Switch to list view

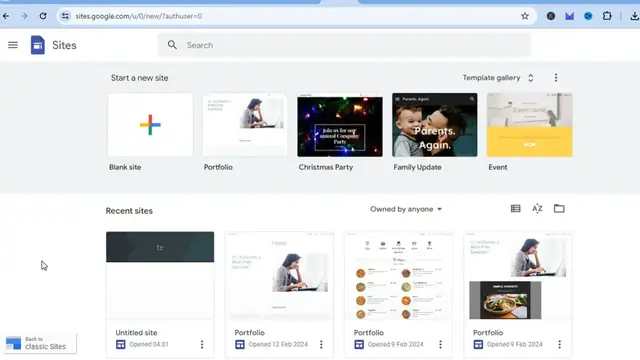coord(516,209)
